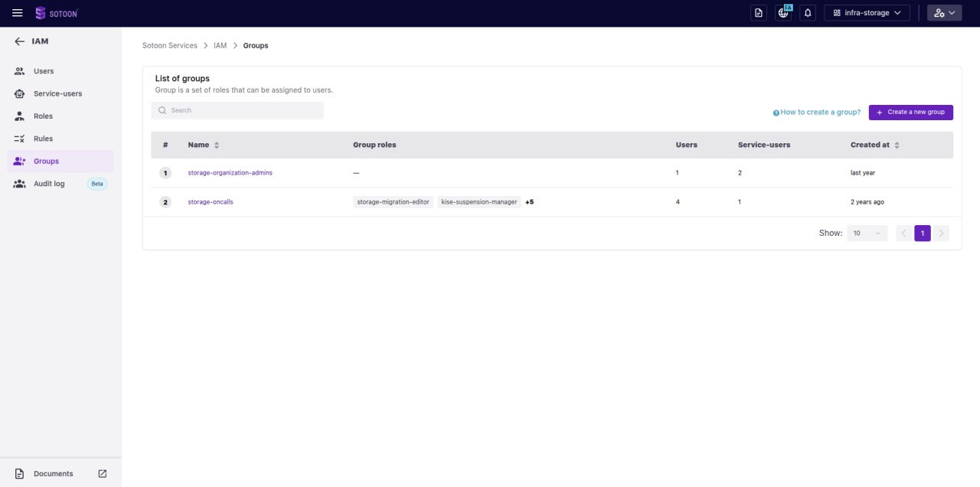The width and height of the screenshot is (980, 487).
Task: Open storage-organization-admins group
Action: point(230,173)
